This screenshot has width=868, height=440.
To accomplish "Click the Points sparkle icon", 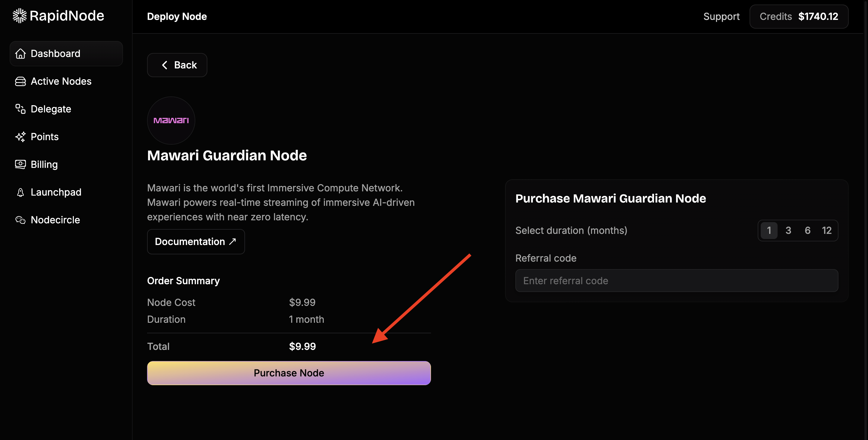I will click(x=20, y=137).
